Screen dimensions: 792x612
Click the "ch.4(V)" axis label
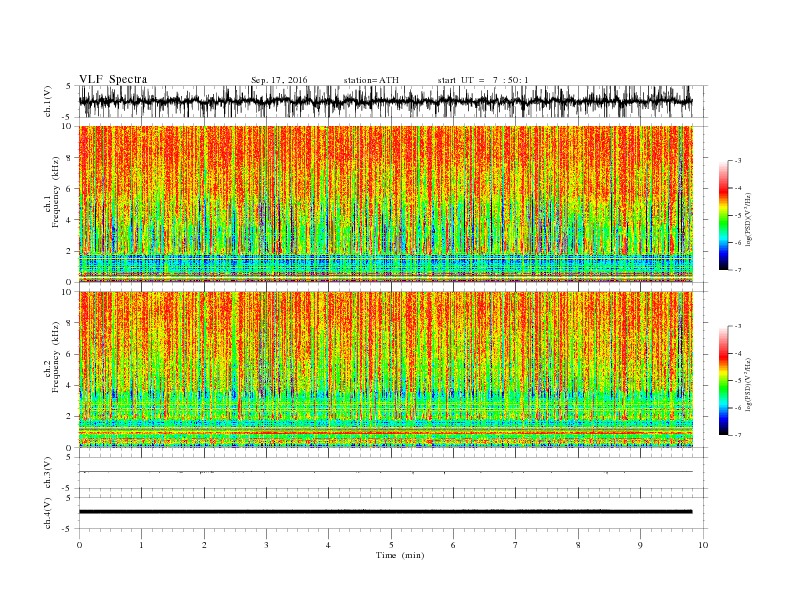pyautogui.click(x=48, y=513)
